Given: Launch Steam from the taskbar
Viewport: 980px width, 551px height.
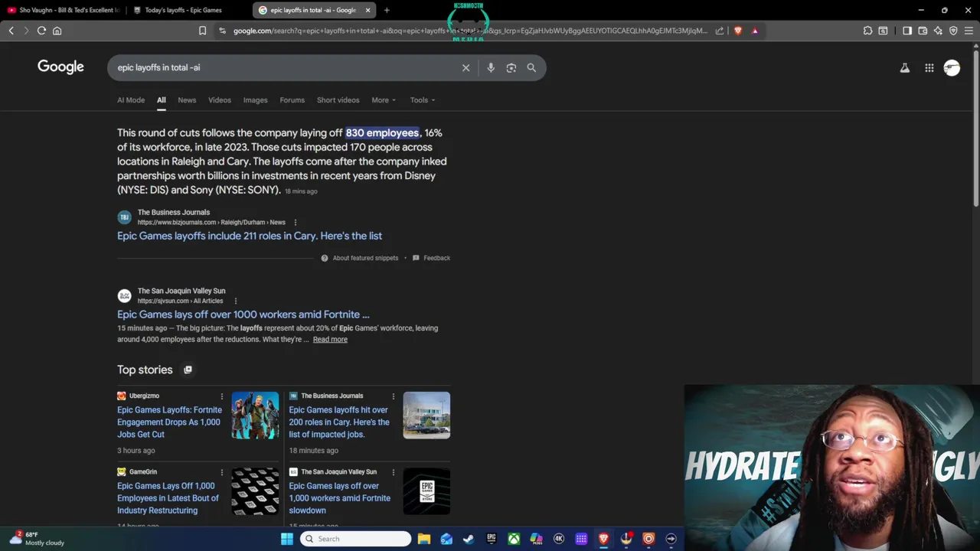Looking at the screenshot, I should point(469,539).
